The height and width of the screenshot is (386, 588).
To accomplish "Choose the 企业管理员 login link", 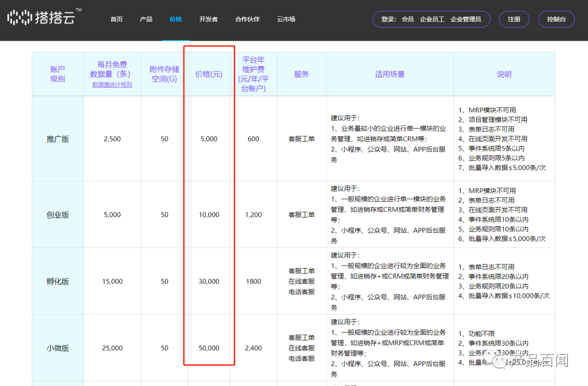I will [466, 19].
